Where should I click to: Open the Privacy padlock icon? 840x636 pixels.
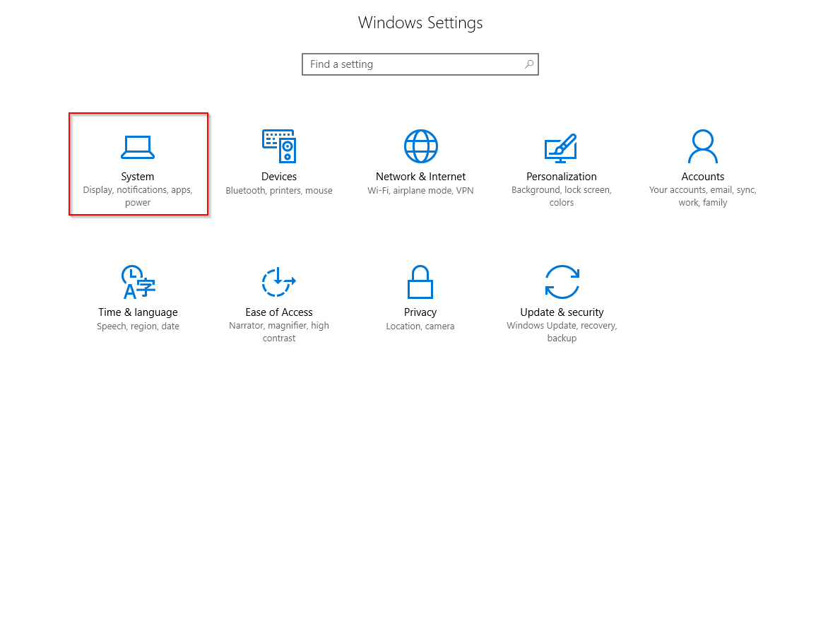(420, 282)
